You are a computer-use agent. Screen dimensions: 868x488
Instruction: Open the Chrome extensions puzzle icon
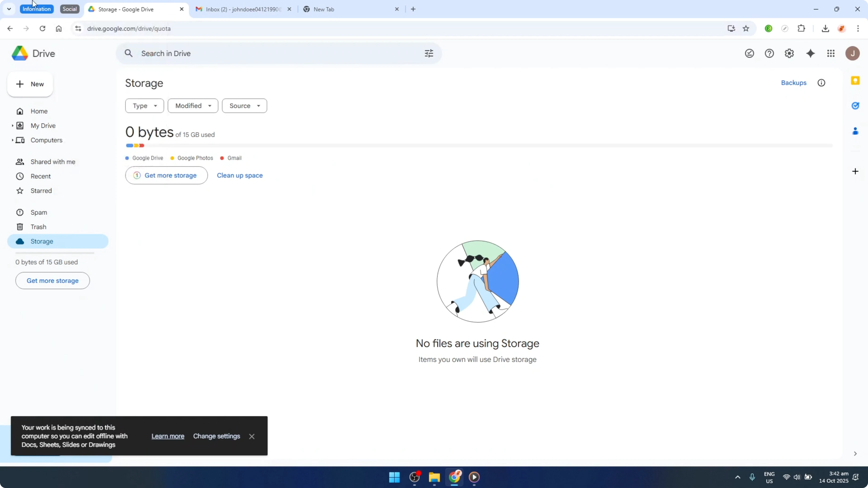click(801, 28)
